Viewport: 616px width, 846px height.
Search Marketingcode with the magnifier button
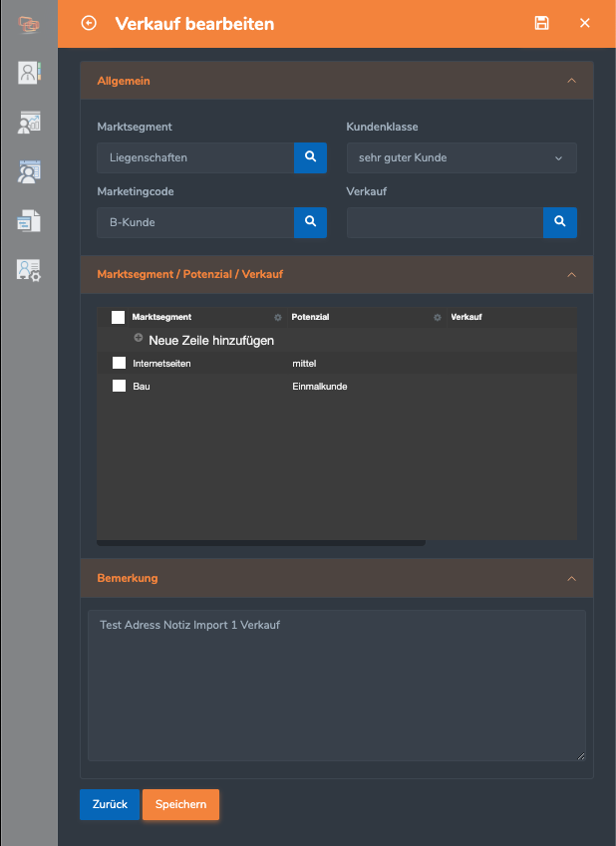point(310,222)
